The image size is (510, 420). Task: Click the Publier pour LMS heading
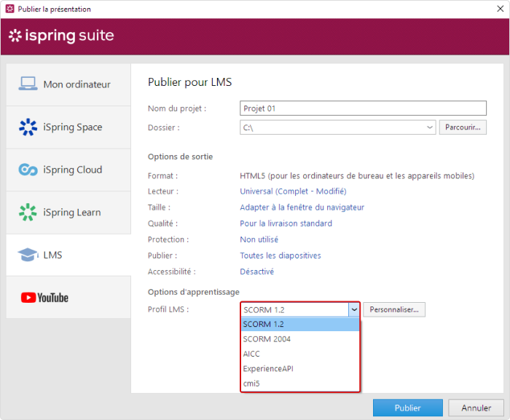[x=189, y=82]
